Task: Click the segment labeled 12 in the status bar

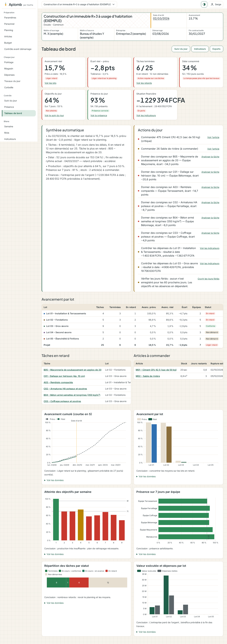Action: coord(108,582)
